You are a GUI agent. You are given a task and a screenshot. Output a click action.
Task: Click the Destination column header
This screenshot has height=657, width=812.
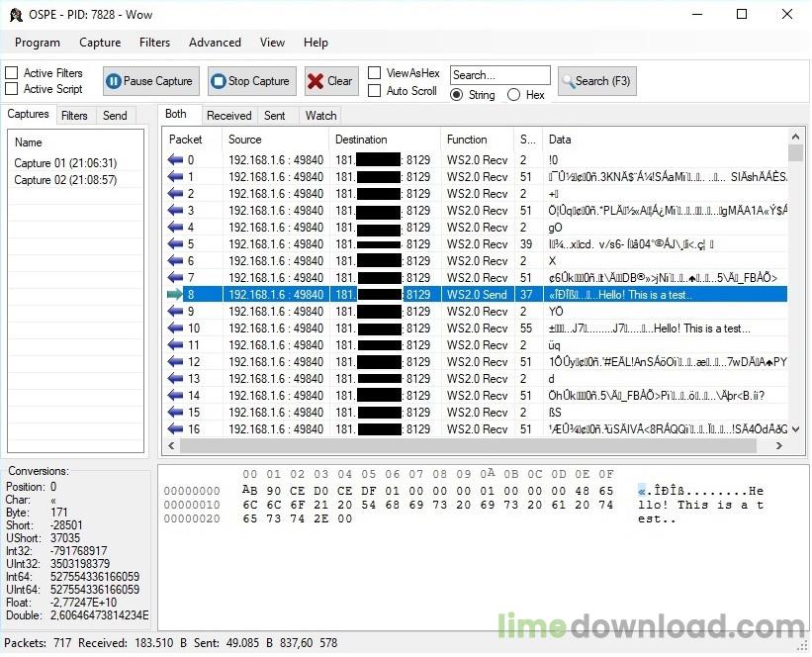[x=385, y=140]
